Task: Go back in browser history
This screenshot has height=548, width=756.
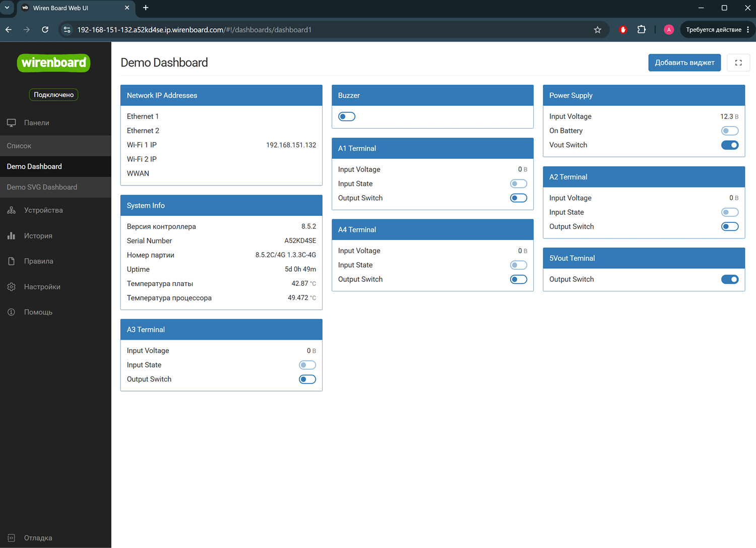Action: click(x=9, y=30)
